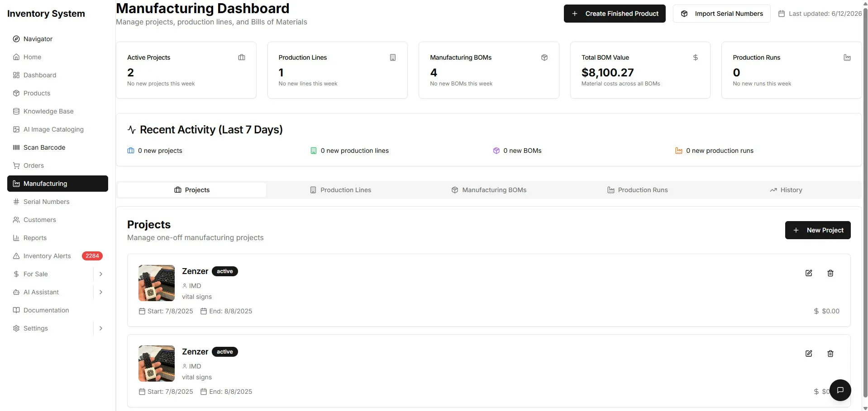
Task: Click the New Project button
Action: 818,230
